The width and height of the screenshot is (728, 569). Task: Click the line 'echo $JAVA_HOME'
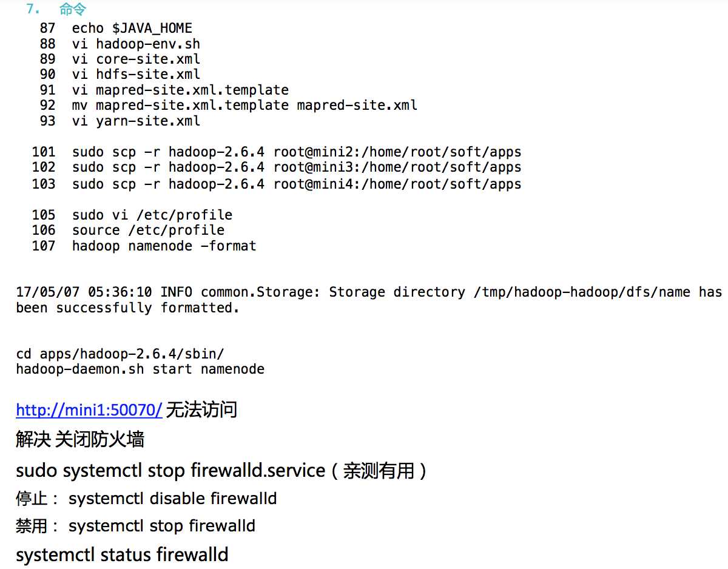[132, 29]
